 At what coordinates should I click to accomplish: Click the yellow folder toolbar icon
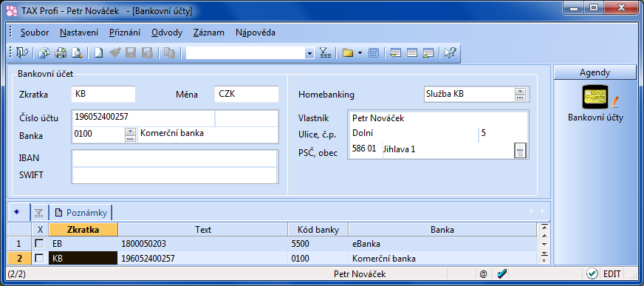pos(348,53)
